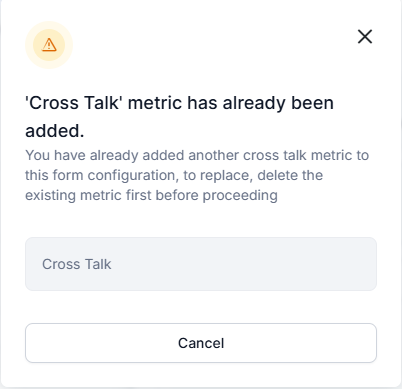Screen dimensions: 402x389
Task: Select the Cross Talk disabled field
Action: [x=201, y=264]
